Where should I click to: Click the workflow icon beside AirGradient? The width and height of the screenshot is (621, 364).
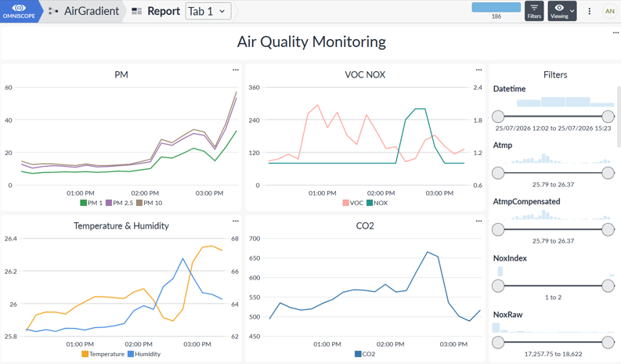point(53,11)
